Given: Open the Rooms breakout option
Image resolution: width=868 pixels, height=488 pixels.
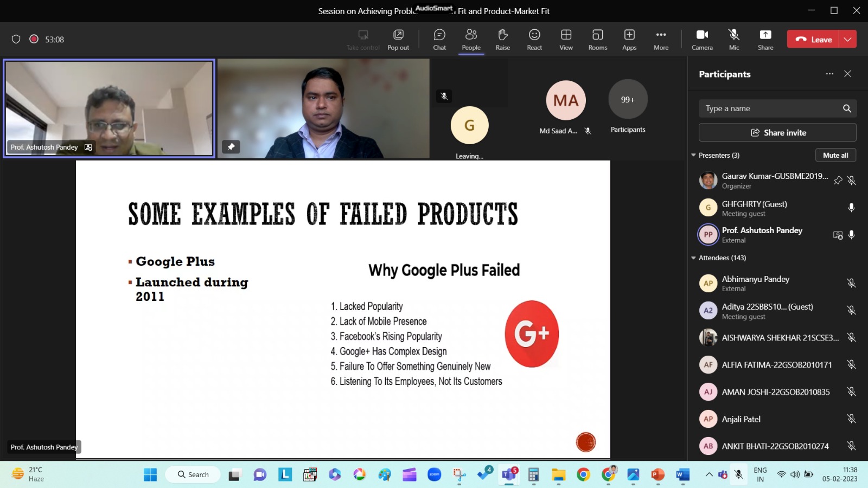Looking at the screenshot, I should pos(597,40).
